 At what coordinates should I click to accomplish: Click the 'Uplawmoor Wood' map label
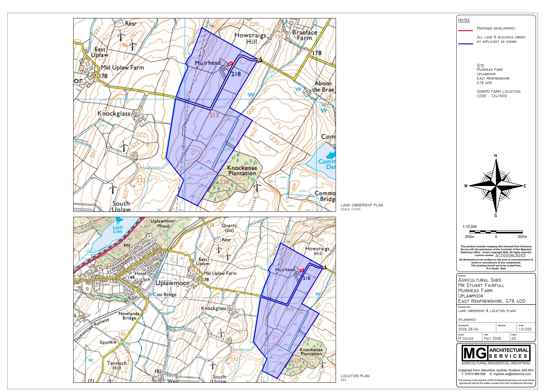(x=163, y=223)
